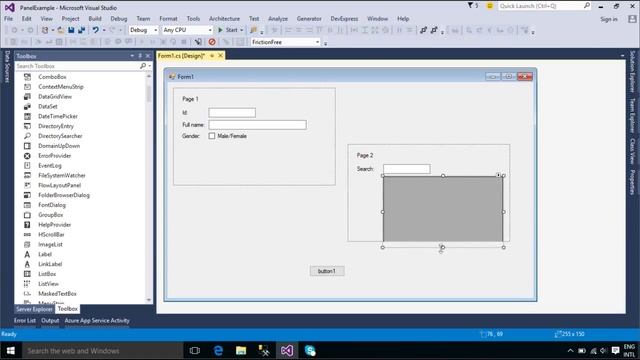Image resolution: width=640 pixels, height=360 pixels.
Task: Open the smart tag arrow on selected control
Action: pyautogui.click(x=498, y=175)
